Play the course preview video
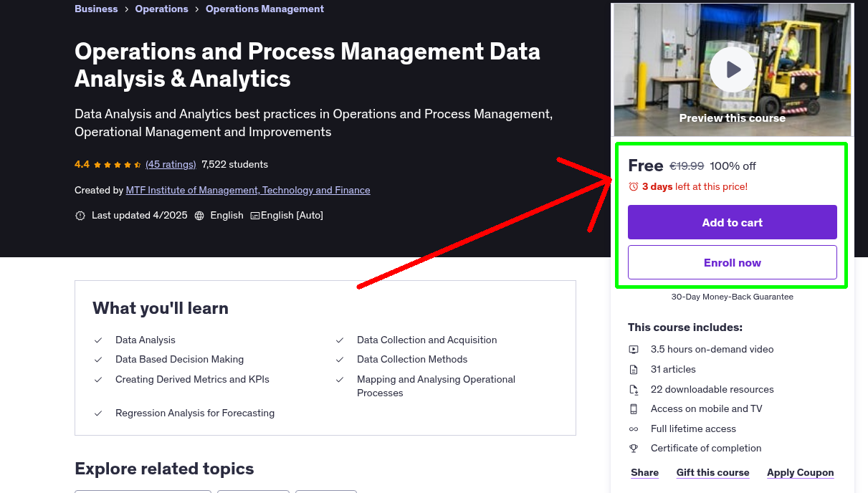868x493 pixels. click(732, 70)
